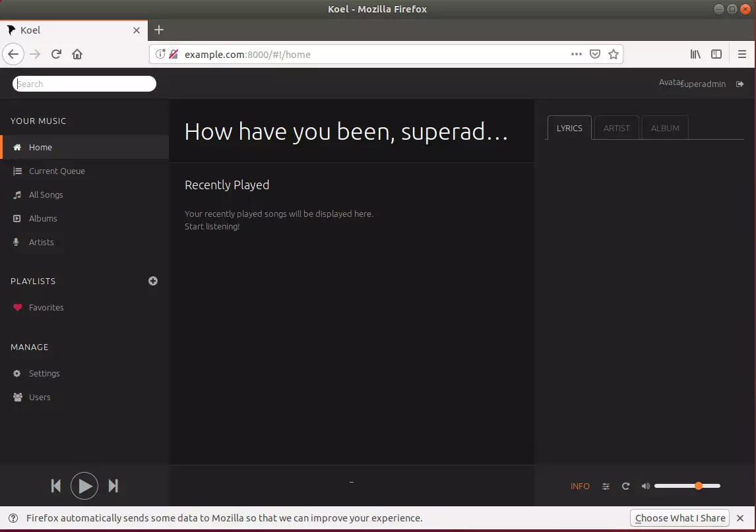Adjust the volume slider handle
The width and height of the screenshot is (756, 532).
point(699,486)
